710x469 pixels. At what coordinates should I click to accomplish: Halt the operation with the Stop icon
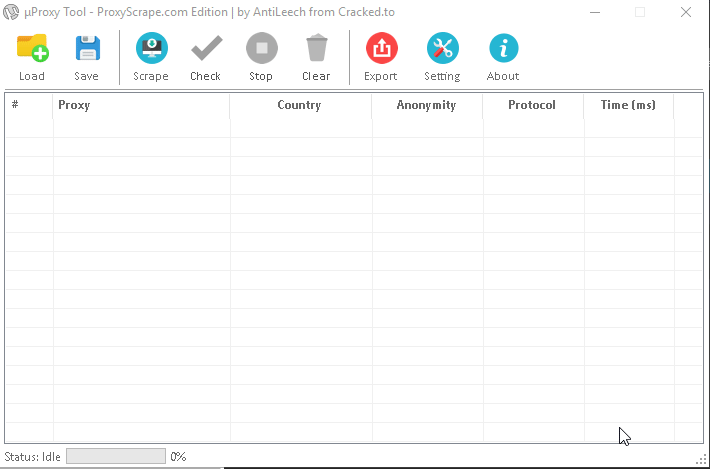[262, 48]
